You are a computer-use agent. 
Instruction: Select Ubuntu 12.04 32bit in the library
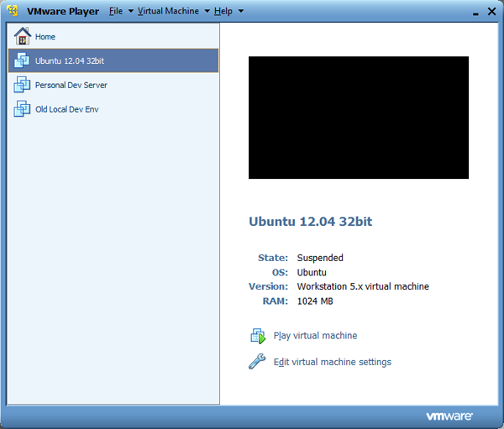(113, 60)
